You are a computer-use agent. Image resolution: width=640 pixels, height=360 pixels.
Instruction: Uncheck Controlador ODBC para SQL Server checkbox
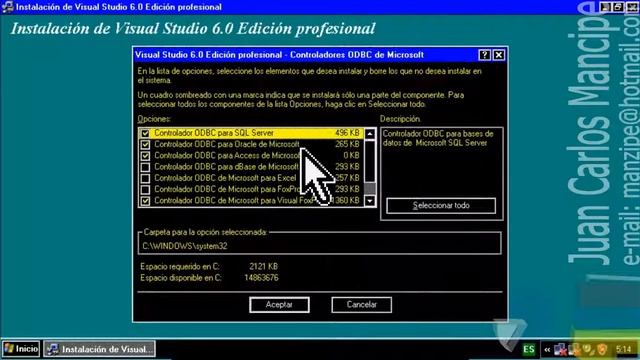(x=145, y=133)
